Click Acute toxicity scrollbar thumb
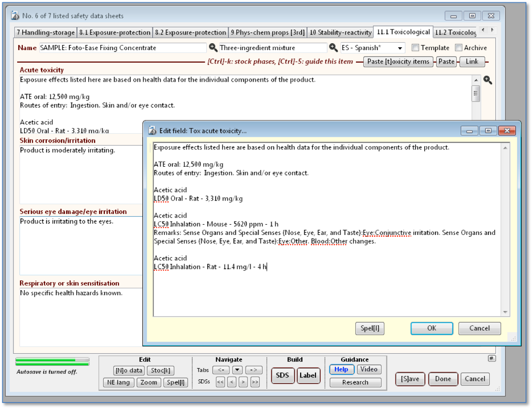 pos(476,93)
